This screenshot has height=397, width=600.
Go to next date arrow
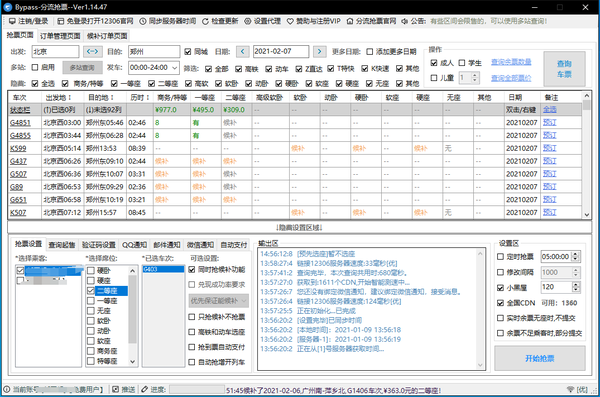click(320, 51)
